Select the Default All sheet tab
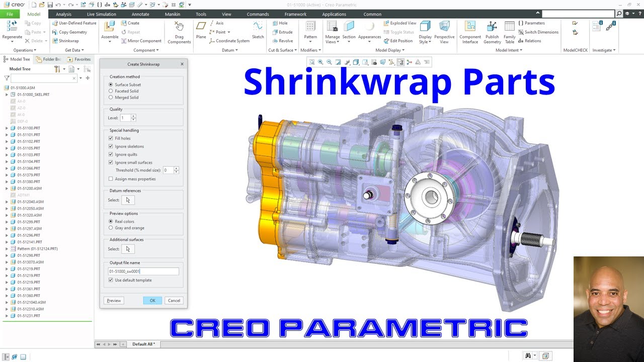The height and width of the screenshot is (362, 644). coord(143,344)
